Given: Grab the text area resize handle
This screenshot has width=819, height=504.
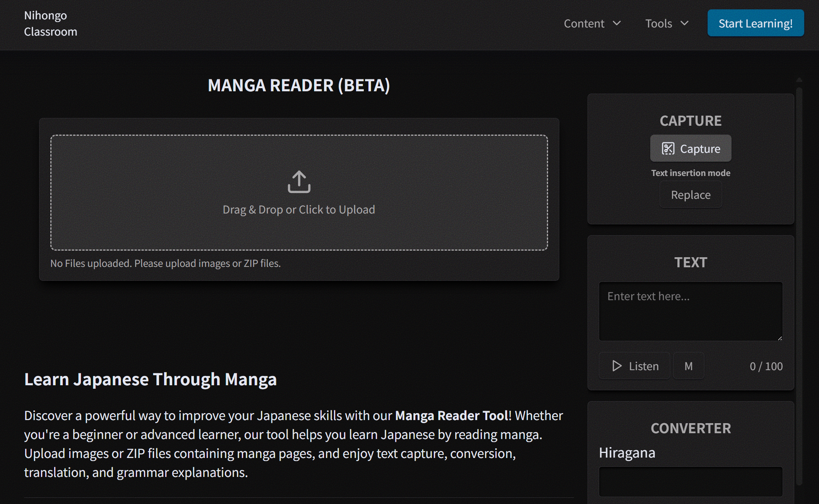Looking at the screenshot, I should point(780,338).
